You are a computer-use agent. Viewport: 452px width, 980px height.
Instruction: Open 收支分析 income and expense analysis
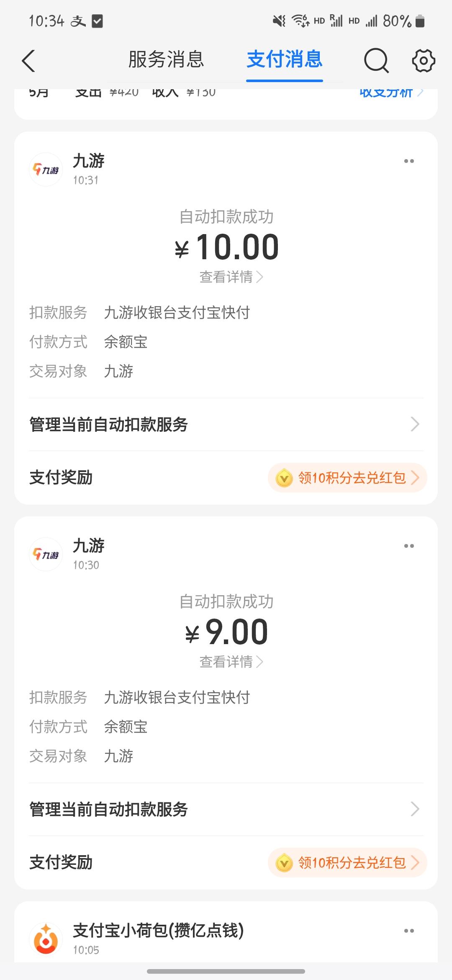[391, 93]
